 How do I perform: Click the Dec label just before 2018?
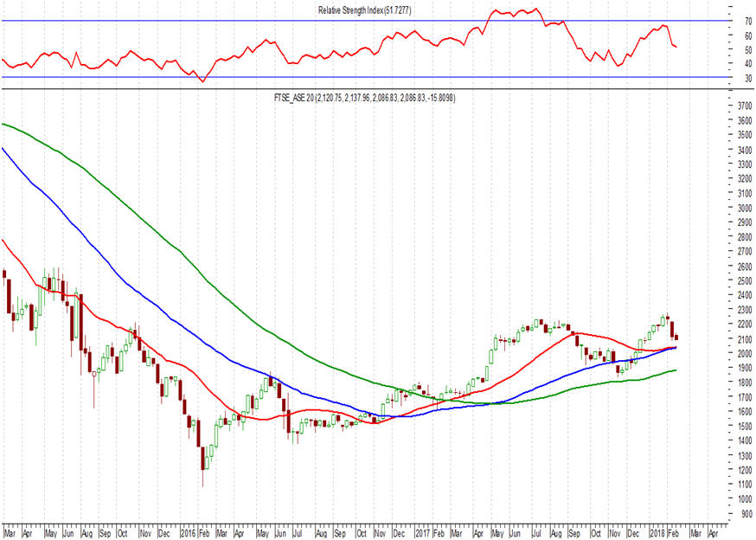tap(633, 534)
